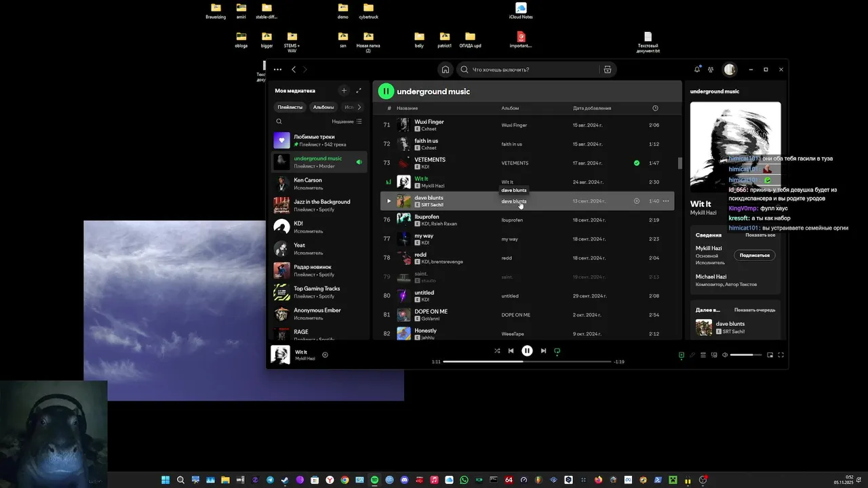Select the Альбомы filter chip
The image size is (868, 488).
[x=323, y=107]
